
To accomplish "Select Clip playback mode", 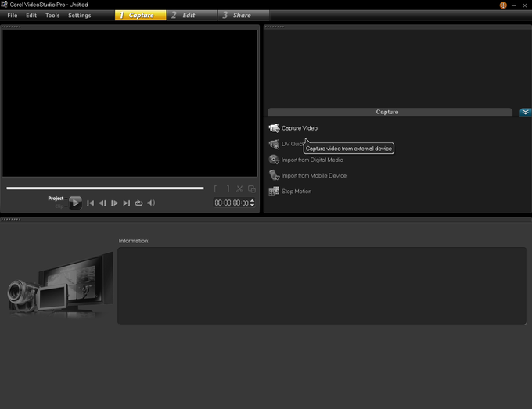I will point(59,206).
